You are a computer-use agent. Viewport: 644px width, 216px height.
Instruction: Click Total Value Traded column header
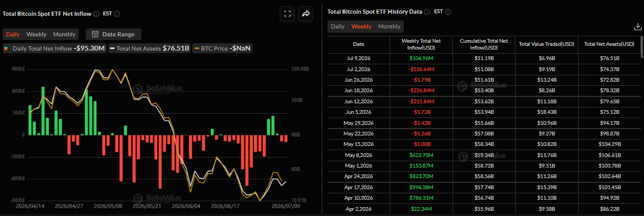(x=546, y=44)
